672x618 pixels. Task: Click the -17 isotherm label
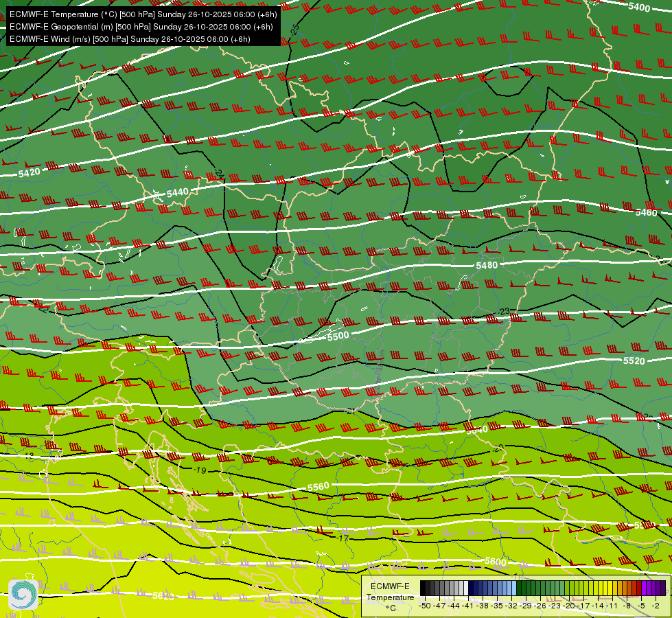[x=343, y=538]
